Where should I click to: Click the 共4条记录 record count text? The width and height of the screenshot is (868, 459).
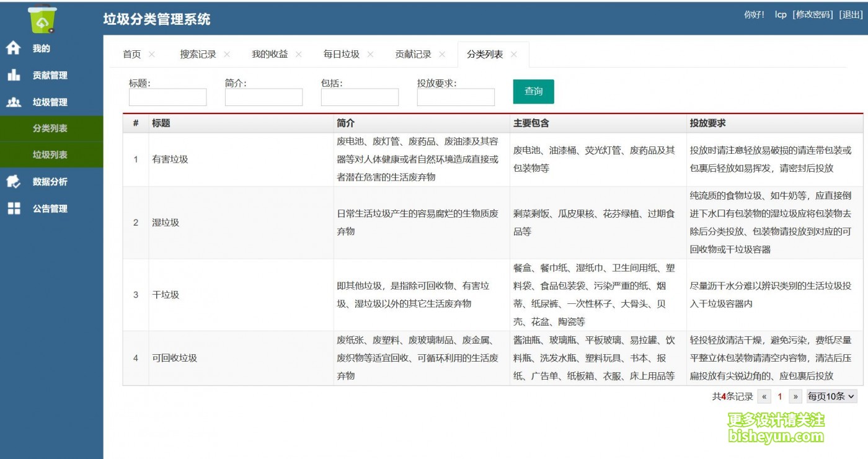732,396
